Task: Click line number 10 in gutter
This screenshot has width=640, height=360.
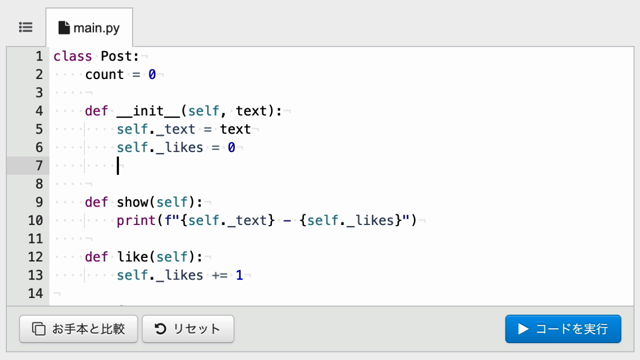Action: [x=36, y=220]
